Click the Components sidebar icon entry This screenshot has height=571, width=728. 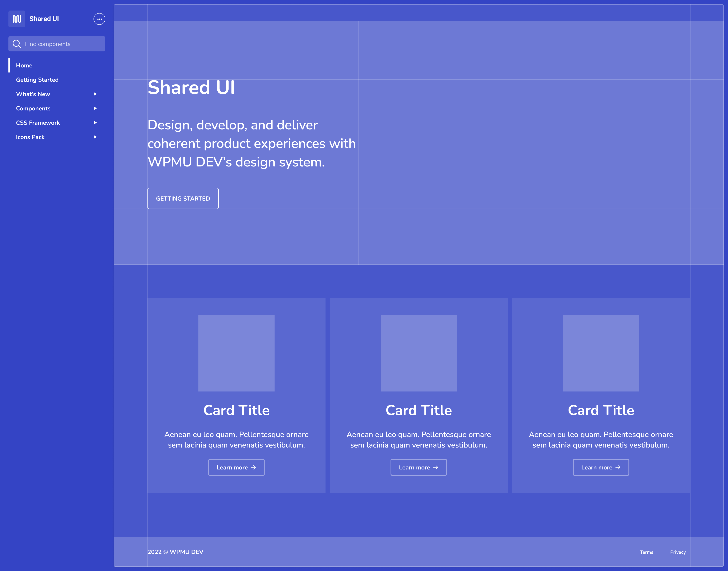(x=33, y=108)
